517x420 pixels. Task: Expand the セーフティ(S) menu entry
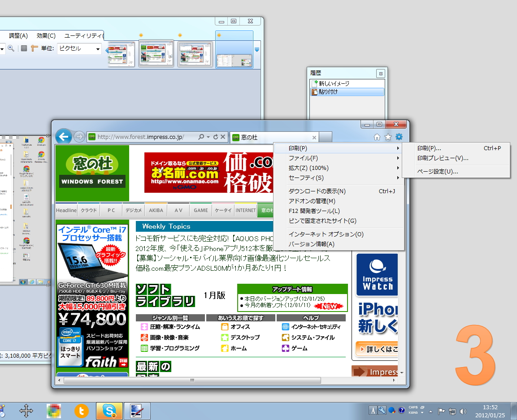(339, 178)
